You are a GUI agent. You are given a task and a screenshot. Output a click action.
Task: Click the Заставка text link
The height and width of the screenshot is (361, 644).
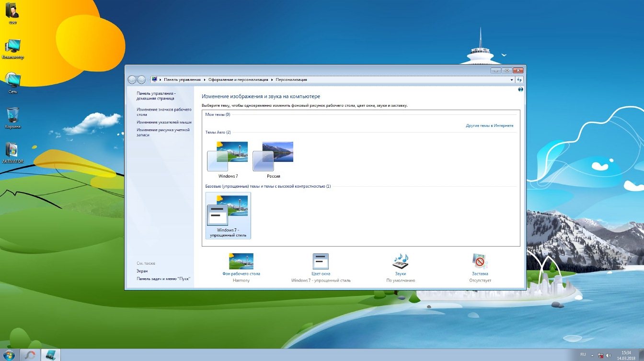pos(480,274)
